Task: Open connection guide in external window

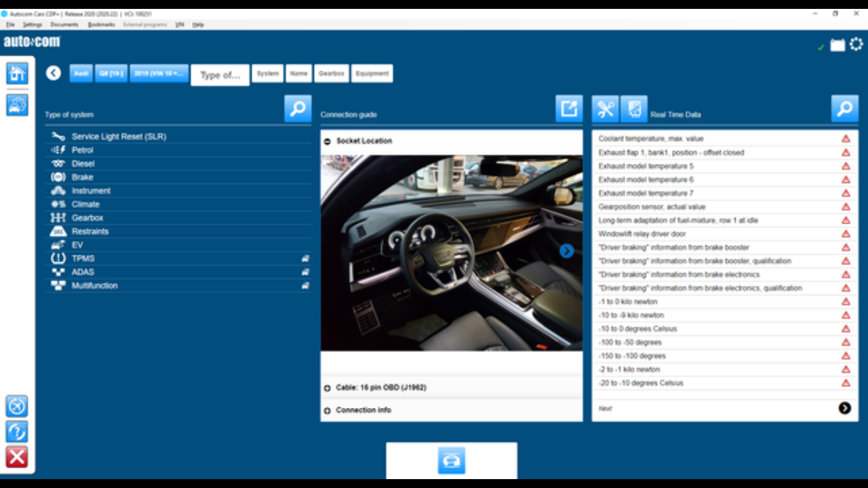Action: coord(569,109)
